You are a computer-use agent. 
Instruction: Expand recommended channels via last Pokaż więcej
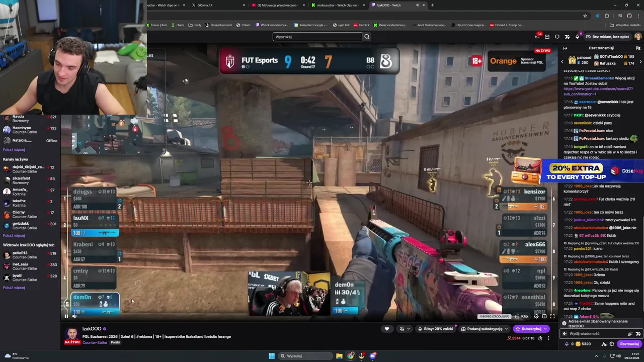tap(14, 288)
